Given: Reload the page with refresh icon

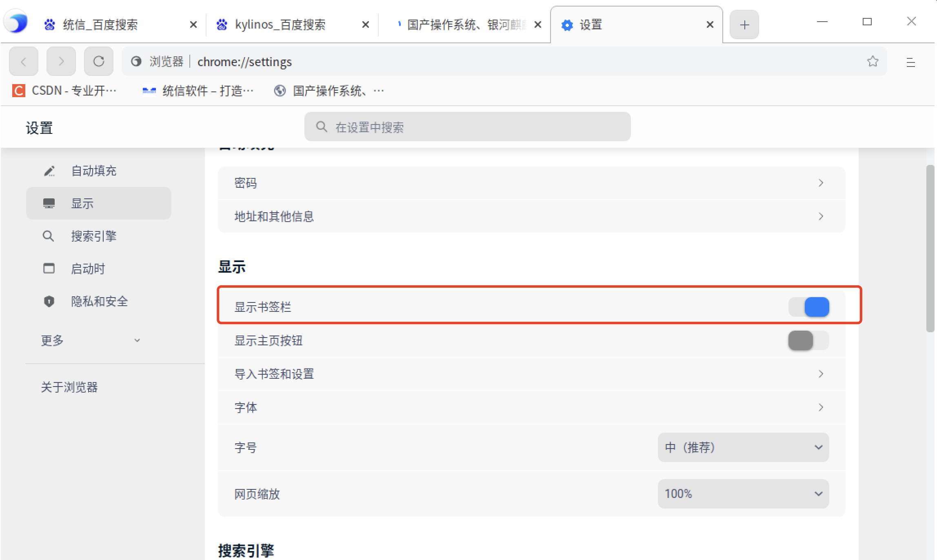Looking at the screenshot, I should pos(99,62).
